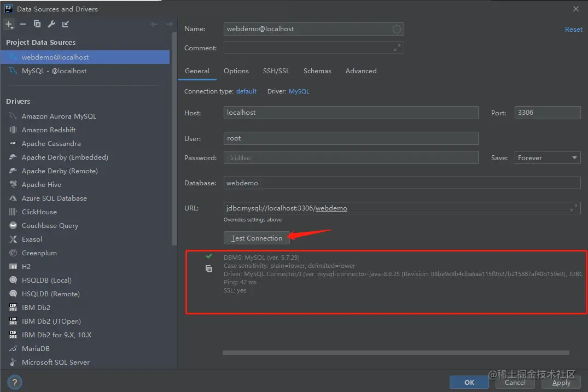Open the SSH/SSL tab
Screen dimensions: 588x392
point(276,71)
